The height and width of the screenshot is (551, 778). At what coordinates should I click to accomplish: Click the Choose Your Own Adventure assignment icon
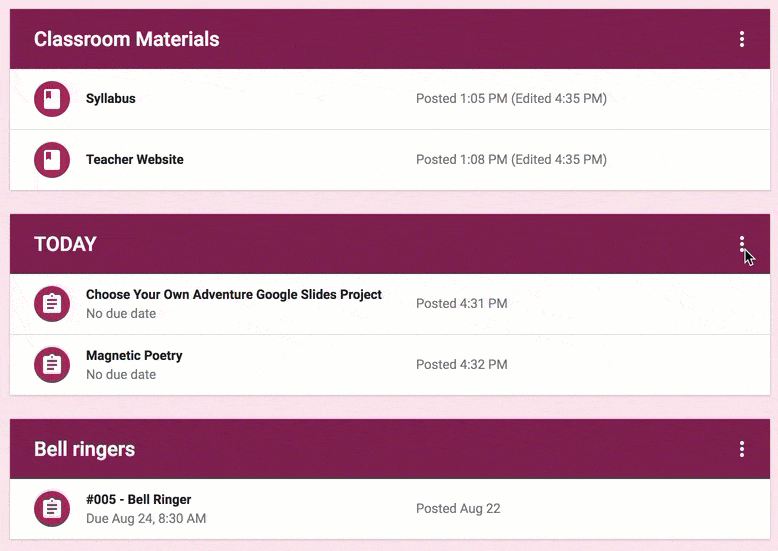tap(52, 303)
